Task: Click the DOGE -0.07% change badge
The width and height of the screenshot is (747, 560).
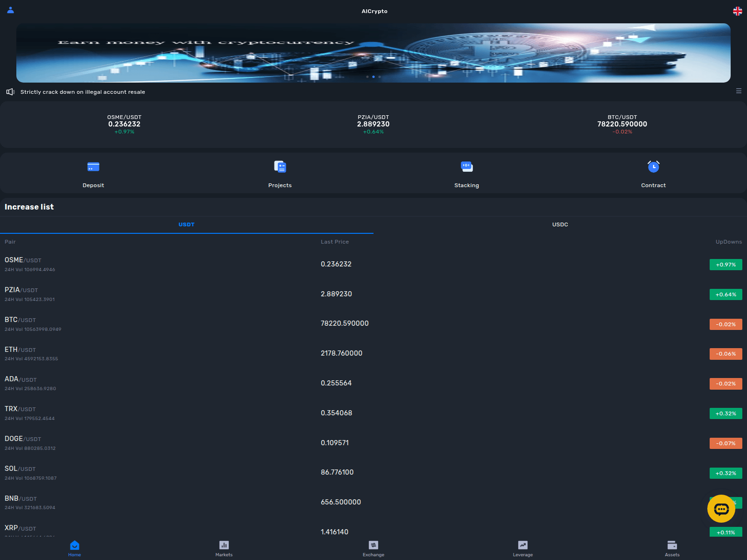Action: tap(726, 443)
